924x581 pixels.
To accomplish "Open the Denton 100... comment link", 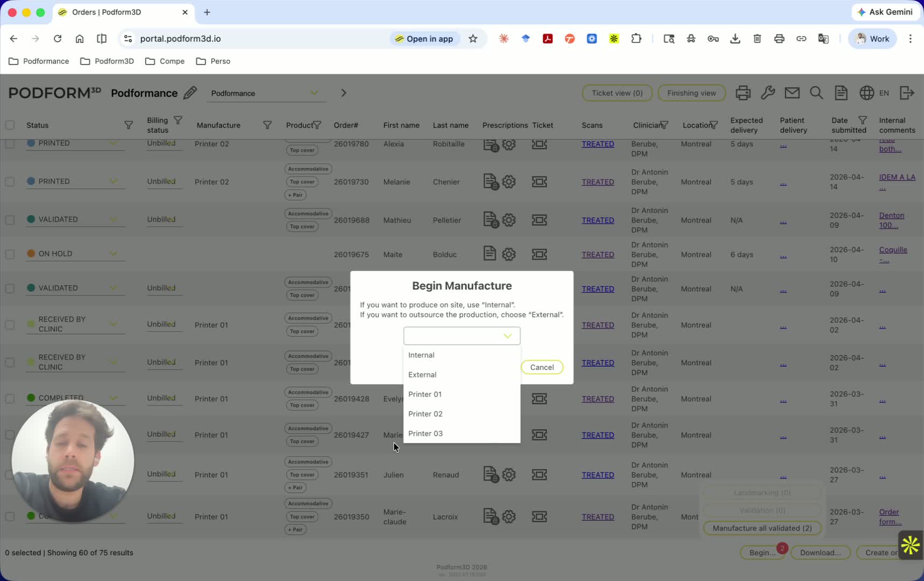I will (x=891, y=220).
